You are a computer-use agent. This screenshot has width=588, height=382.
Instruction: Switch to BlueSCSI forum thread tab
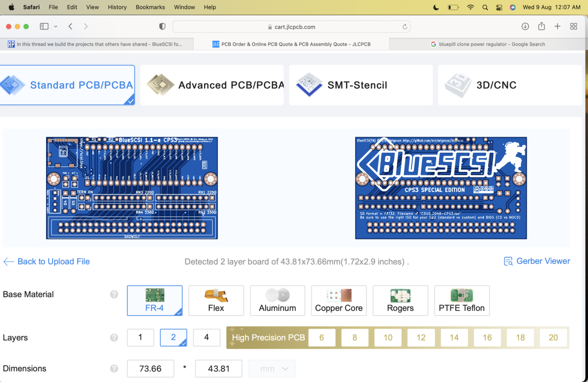pyautogui.click(x=97, y=44)
